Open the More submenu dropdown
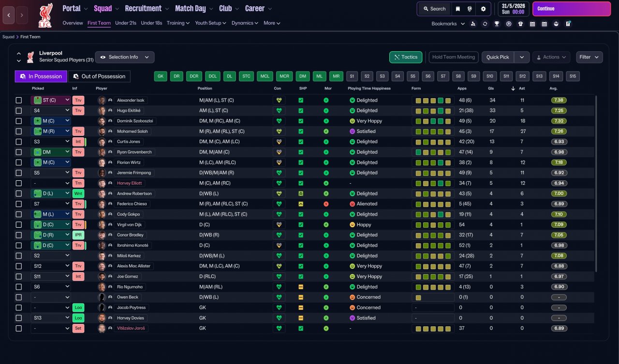The height and width of the screenshot is (364, 619). click(272, 23)
